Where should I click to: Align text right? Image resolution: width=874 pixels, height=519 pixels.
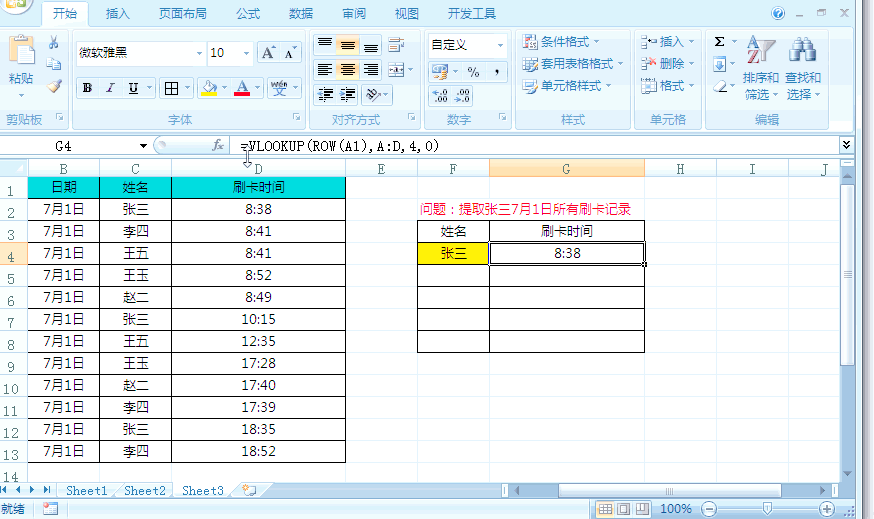(370, 69)
